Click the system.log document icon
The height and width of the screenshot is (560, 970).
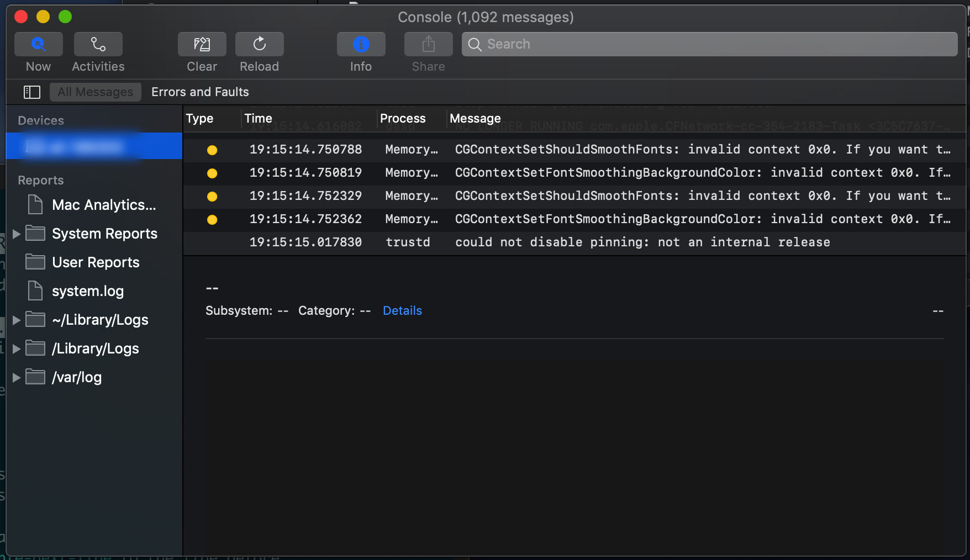click(35, 290)
